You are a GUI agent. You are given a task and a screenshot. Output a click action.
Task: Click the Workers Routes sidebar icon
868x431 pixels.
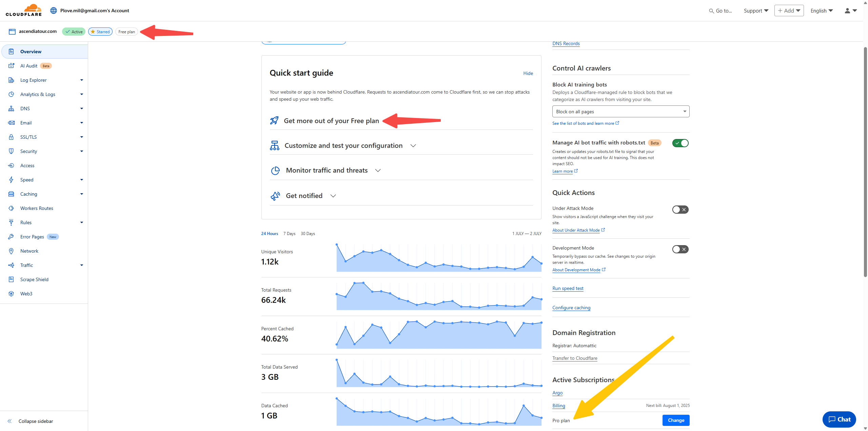coord(11,208)
